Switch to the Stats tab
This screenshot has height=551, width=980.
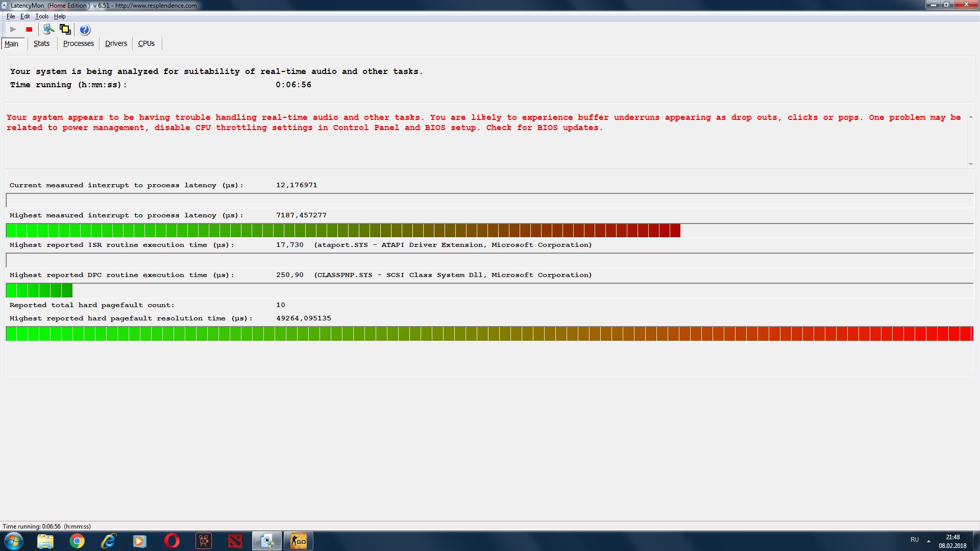tap(41, 44)
